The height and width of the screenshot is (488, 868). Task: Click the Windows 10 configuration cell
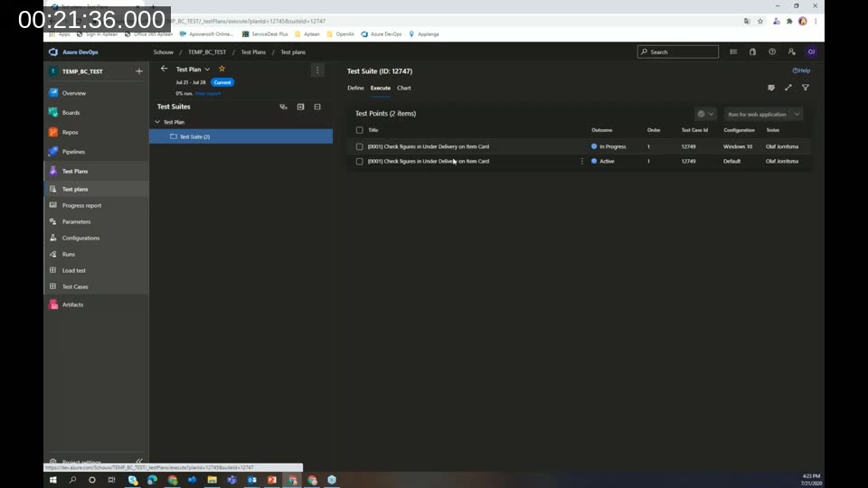tap(738, 146)
